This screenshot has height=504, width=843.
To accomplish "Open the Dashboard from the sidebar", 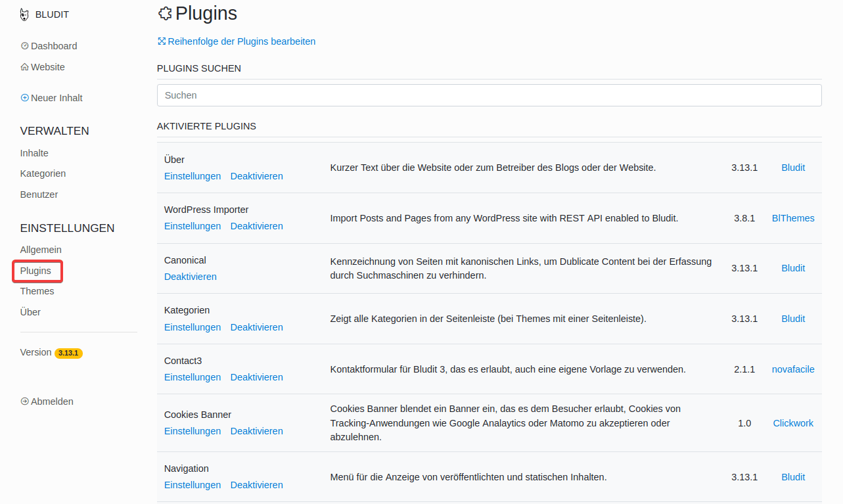I will [53, 46].
